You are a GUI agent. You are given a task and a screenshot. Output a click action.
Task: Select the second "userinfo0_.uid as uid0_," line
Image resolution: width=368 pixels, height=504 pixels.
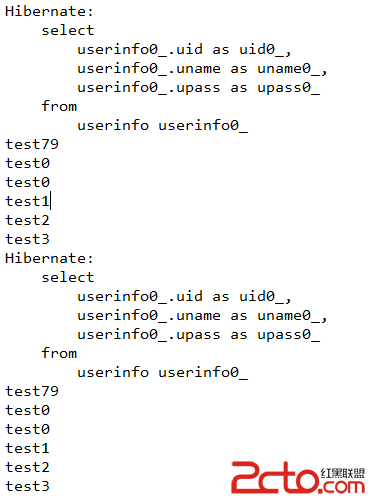click(184, 297)
